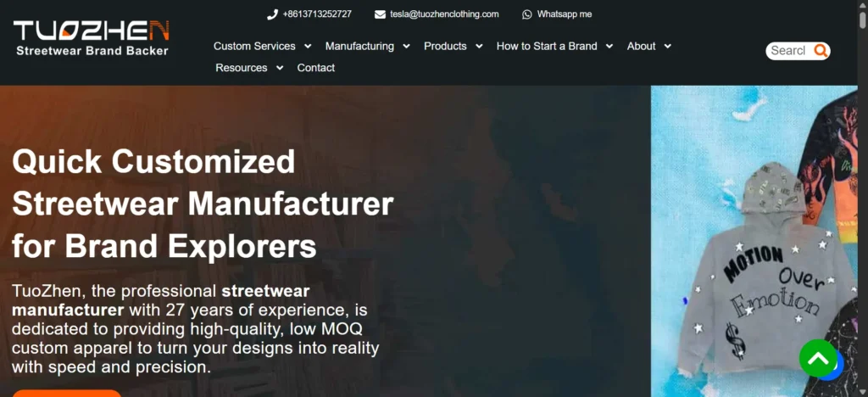Screen dimensions: 868x397
Task: Open the Products dropdown arrow
Action: click(x=479, y=47)
